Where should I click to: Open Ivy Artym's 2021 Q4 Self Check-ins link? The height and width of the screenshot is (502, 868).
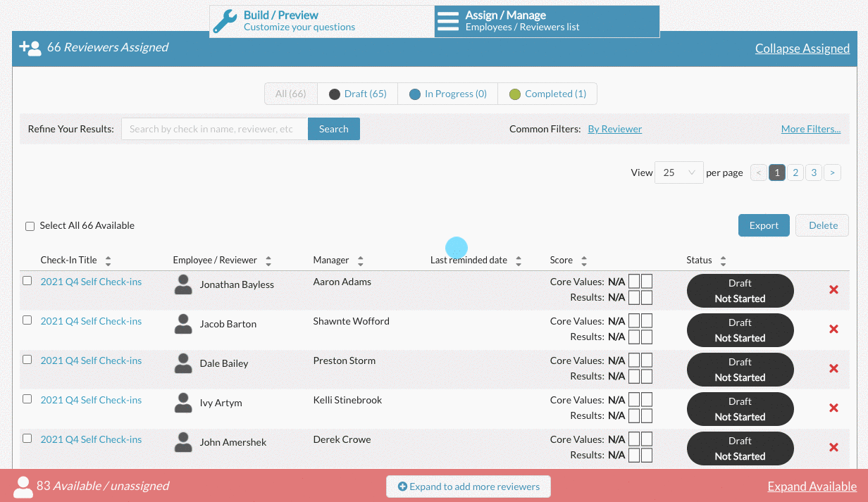91,400
